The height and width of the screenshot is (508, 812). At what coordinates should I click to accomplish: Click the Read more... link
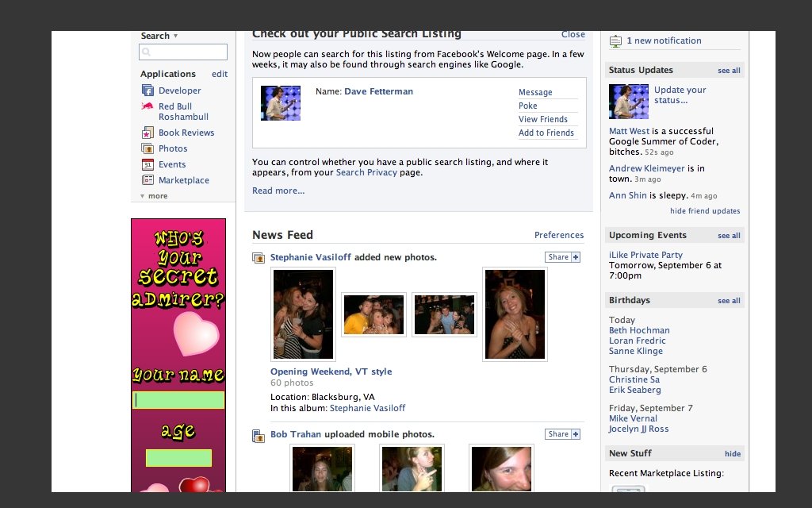pyautogui.click(x=278, y=190)
